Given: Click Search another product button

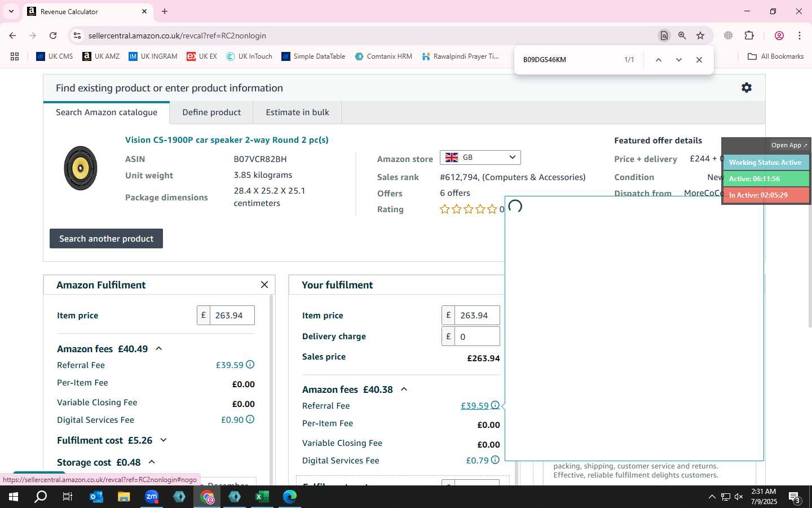Looking at the screenshot, I should pyautogui.click(x=106, y=238).
